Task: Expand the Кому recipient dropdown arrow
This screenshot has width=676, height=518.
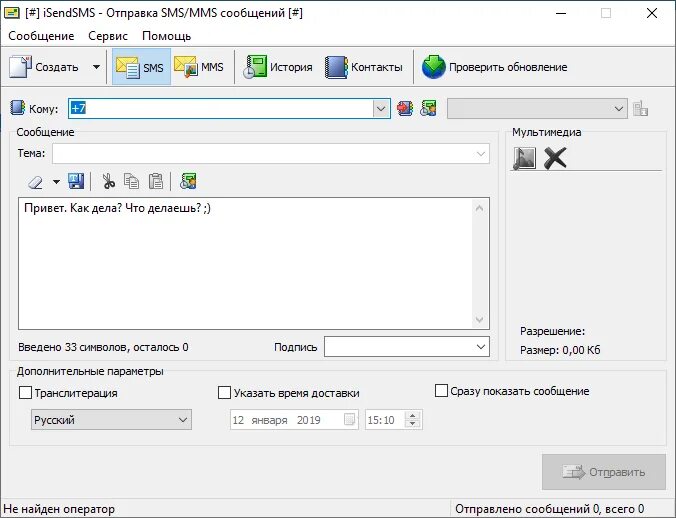Action: [x=381, y=108]
